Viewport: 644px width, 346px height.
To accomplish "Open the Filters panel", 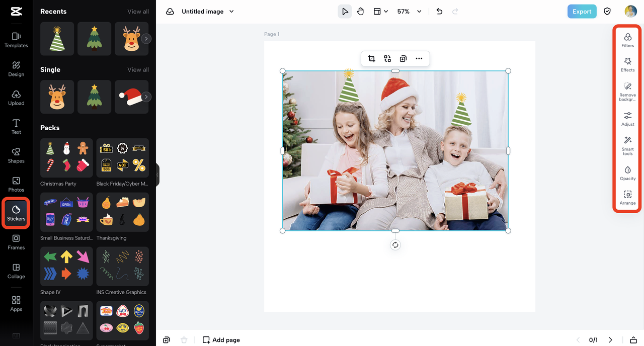I will tap(627, 40).
